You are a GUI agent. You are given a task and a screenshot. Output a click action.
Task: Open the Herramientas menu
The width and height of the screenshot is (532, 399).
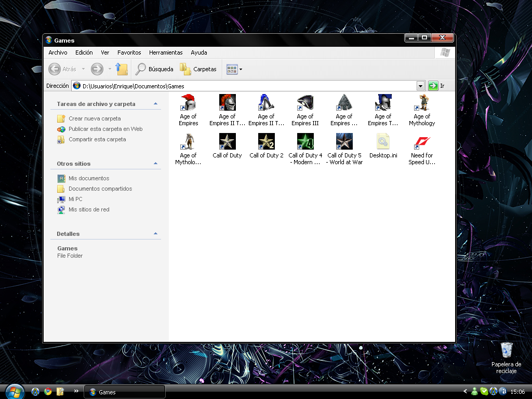[x=166, y=52]
